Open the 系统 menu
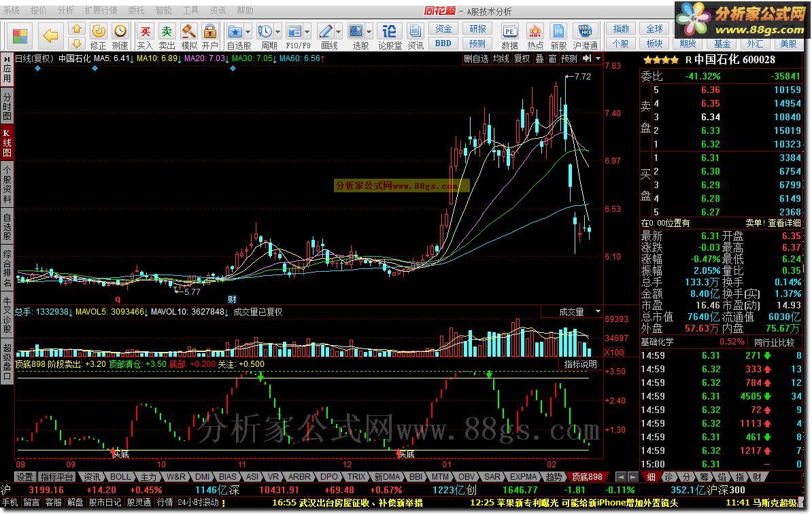The height and width of the screenshot is (515, 812). click(12, 10)
